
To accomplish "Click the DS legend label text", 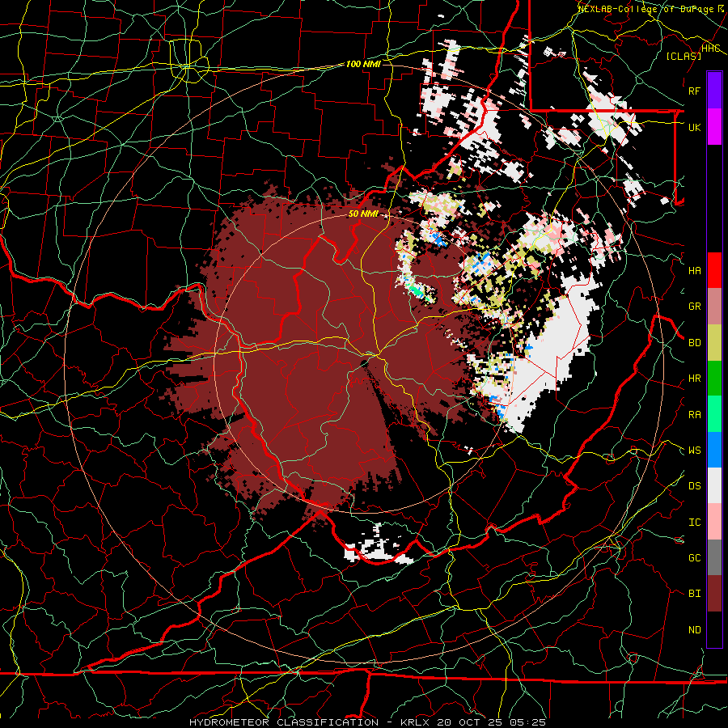I will (x=695, y=486).
